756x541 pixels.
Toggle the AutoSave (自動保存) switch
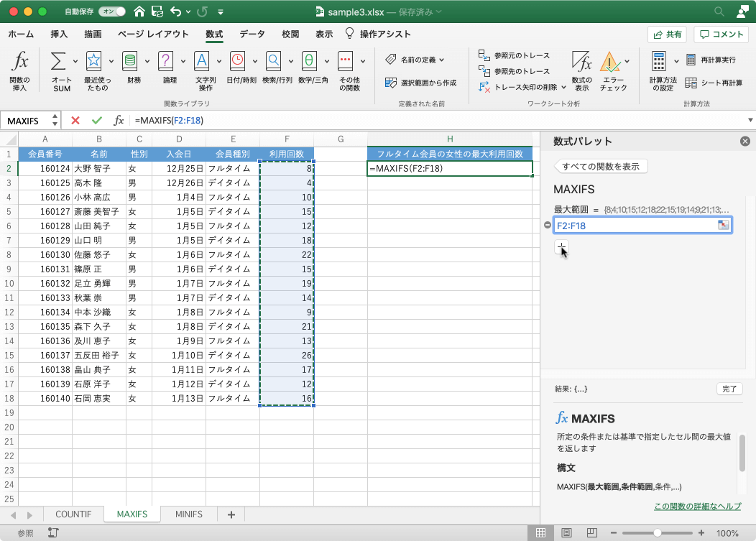point(112,11)
